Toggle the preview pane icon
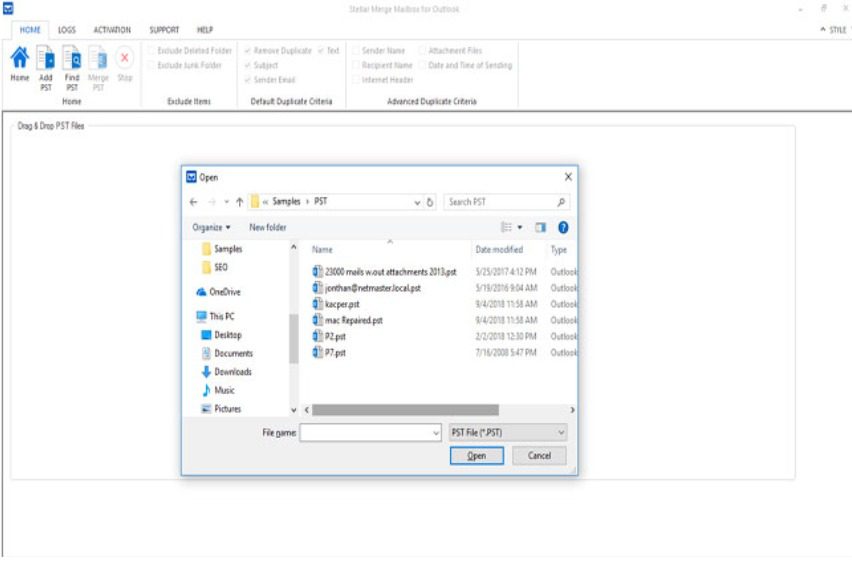 (x=541, y=227)
